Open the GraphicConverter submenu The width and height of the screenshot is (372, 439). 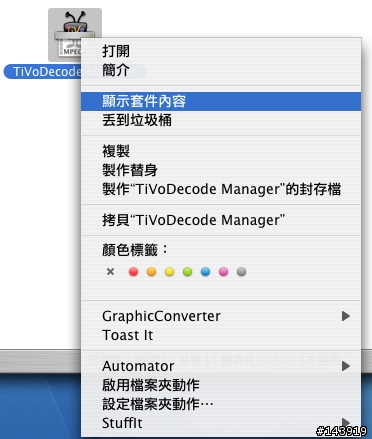coord(221,316)
